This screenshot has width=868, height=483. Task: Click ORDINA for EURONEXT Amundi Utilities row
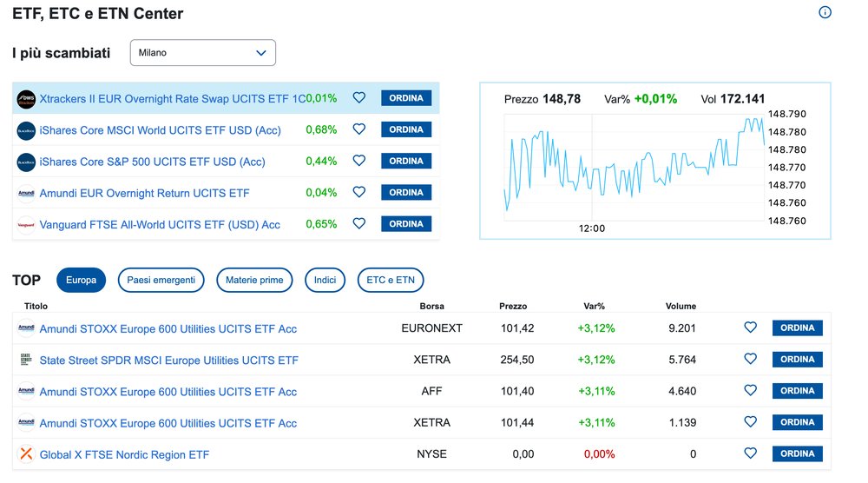798,328
